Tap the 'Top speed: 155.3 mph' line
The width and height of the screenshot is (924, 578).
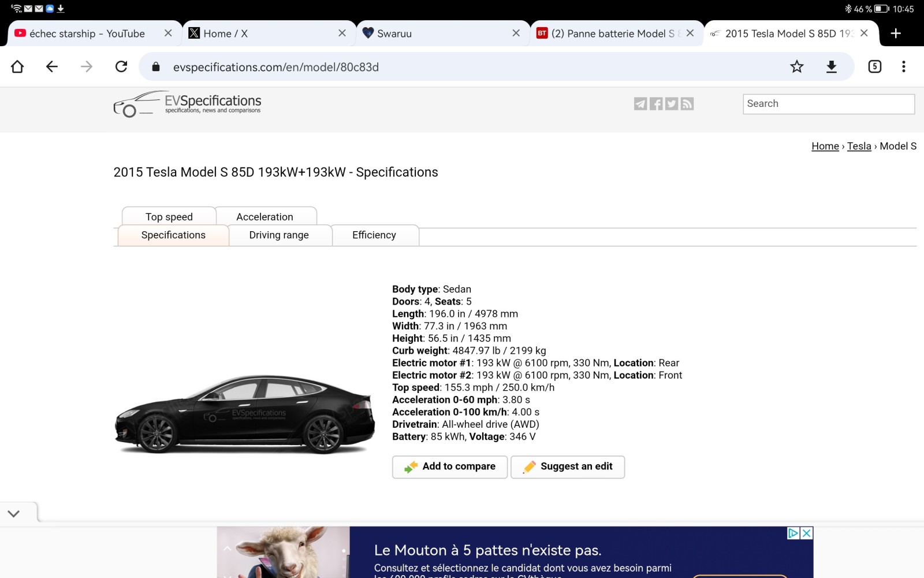pos(473,388)
